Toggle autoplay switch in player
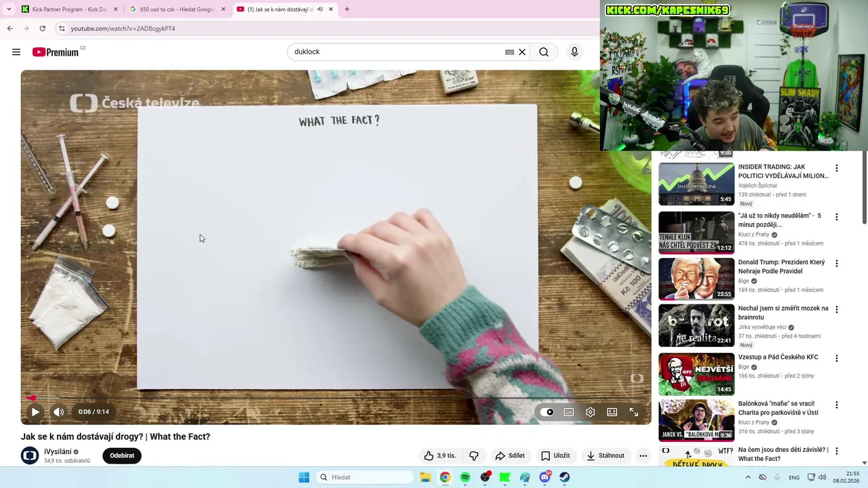 pyautogui.click(x=549, y=412)
